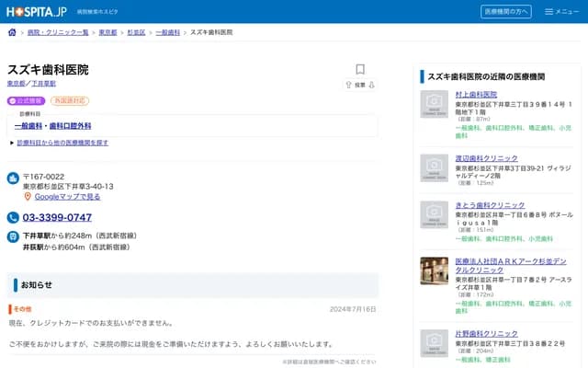Open 病院・クリニック一覧 breadcrumb
Screen dimensions: 588x368
coord(58,32)
